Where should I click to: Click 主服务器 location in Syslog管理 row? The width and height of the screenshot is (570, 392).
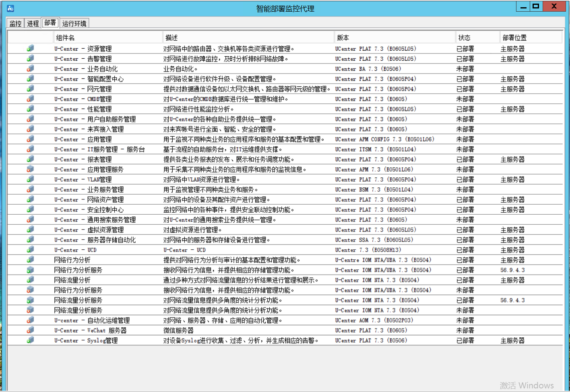(x=512, y=340)
